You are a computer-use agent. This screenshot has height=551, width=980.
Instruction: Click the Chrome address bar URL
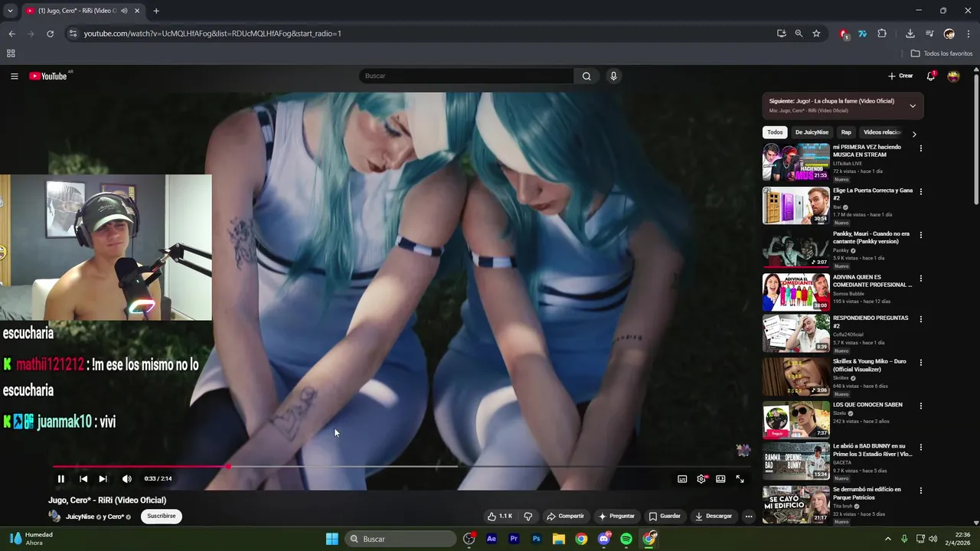pyautogui.click(x=212, y=34)
